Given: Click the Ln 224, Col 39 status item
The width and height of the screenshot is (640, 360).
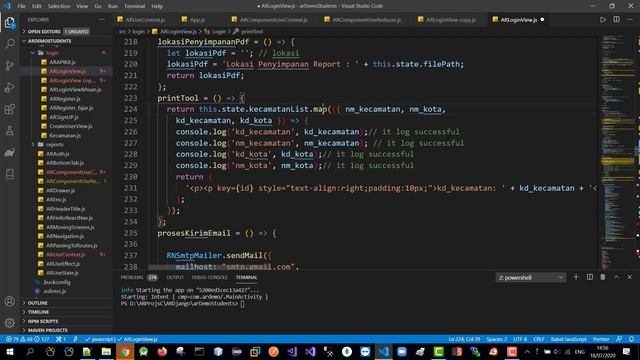Looking at the screenshot, I should point(464,339).
